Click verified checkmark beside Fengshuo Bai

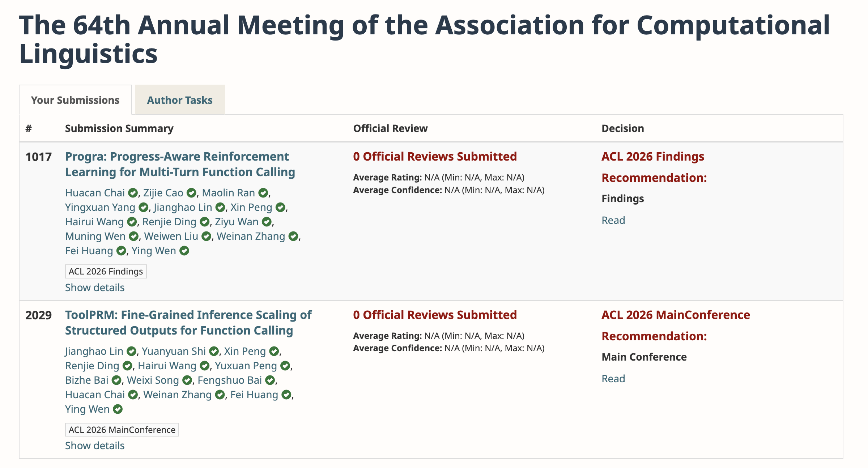tap(270, 380)
